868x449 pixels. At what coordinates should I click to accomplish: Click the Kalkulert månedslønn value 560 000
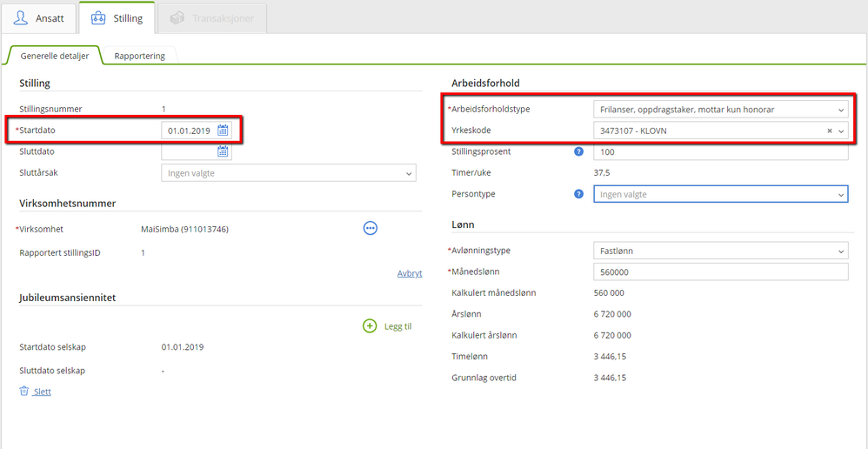click(x=608, y=293)
